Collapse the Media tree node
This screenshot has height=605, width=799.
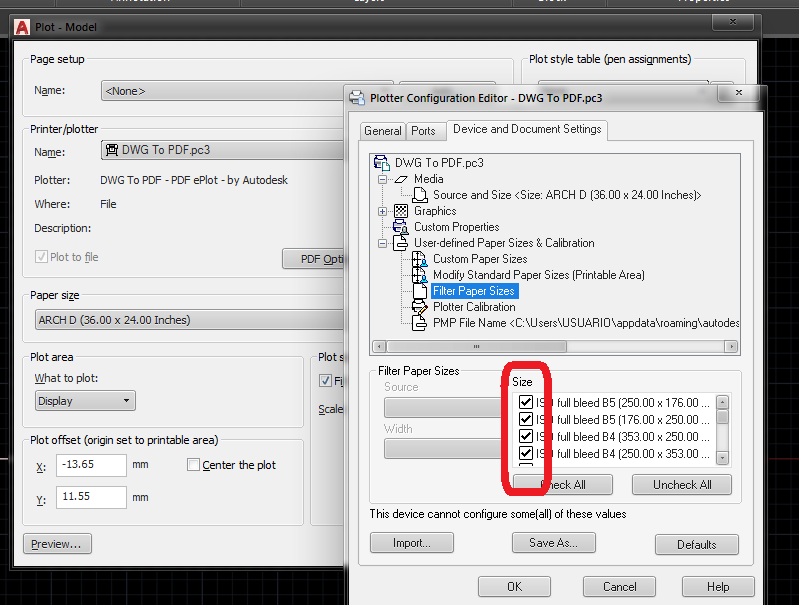[382, 179]
